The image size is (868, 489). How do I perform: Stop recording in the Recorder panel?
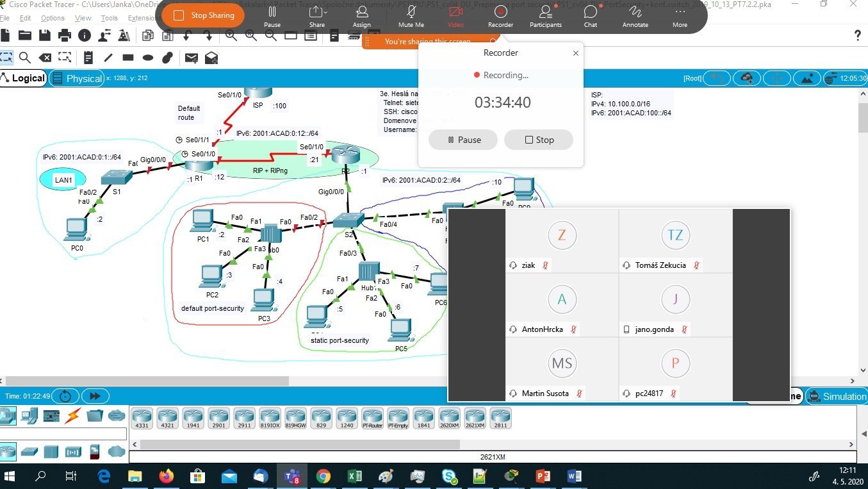(538, 140)
